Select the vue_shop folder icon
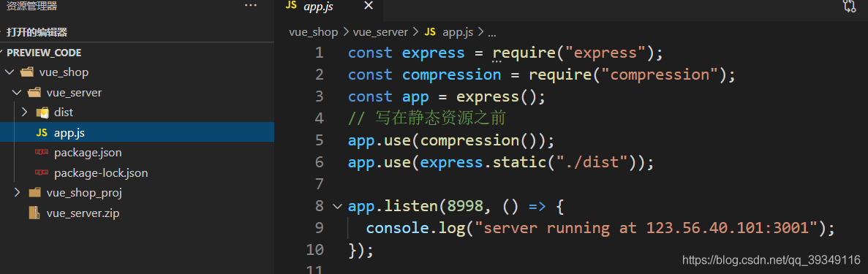 pyautogui.click(x=27, y=72)
